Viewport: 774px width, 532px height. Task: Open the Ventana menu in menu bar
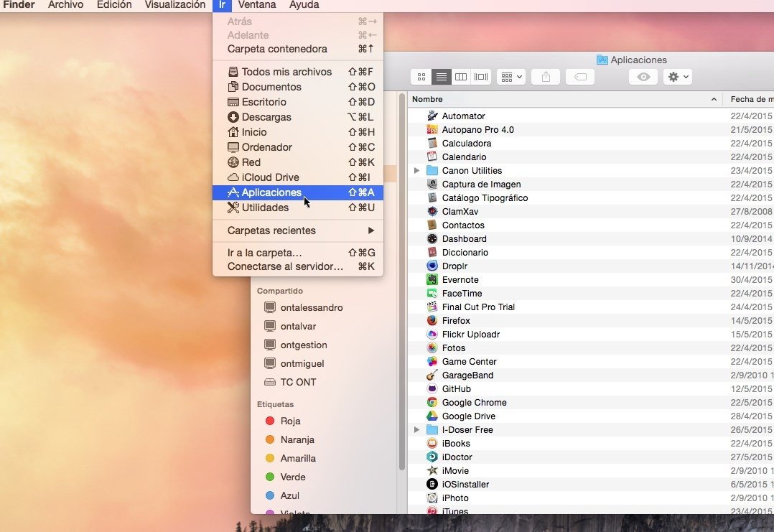click(x=257, y=5)
